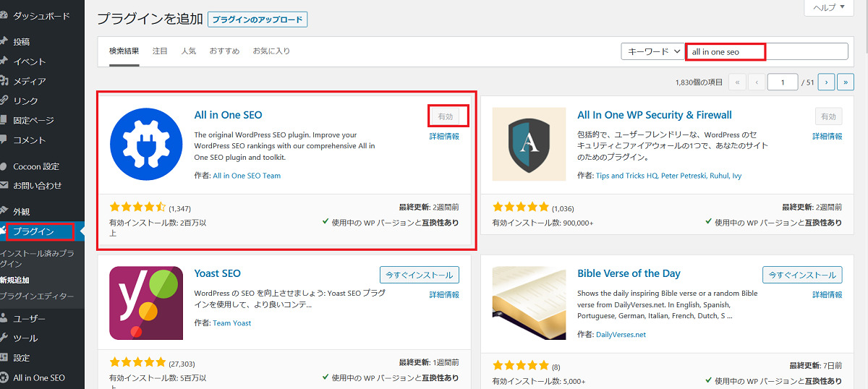Click the All In One WP Security shield icon
The height and width of the screenshot is (389, 868).
click(x=529, y=144)
